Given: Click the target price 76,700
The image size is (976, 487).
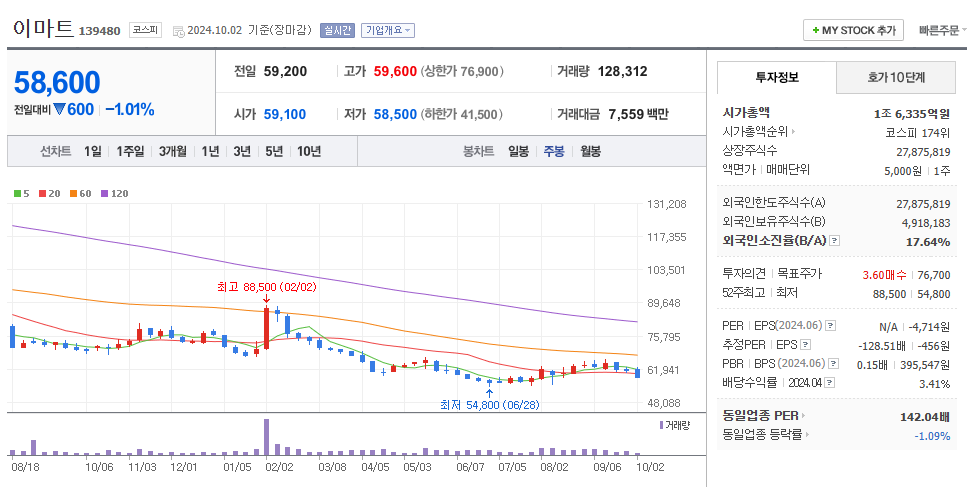Looking at the screenshot, I should pos(934,275).
